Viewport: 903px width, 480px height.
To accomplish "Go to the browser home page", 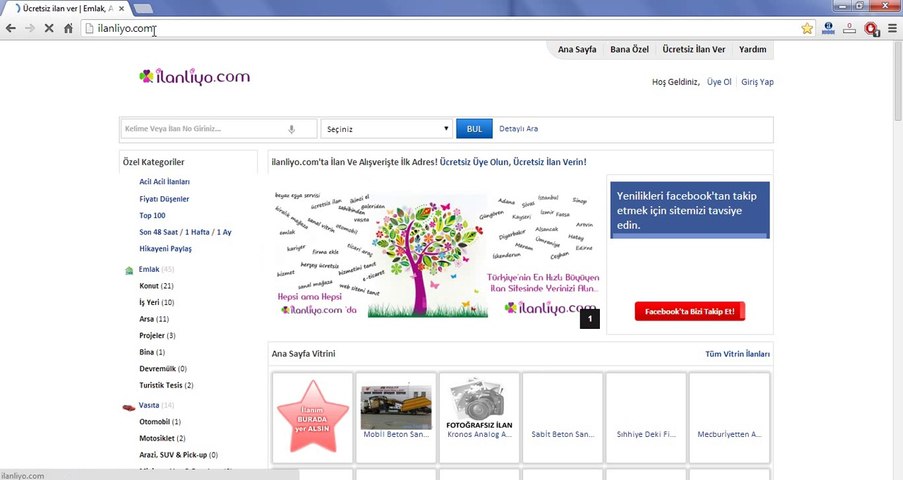I will tap(68, 28).
